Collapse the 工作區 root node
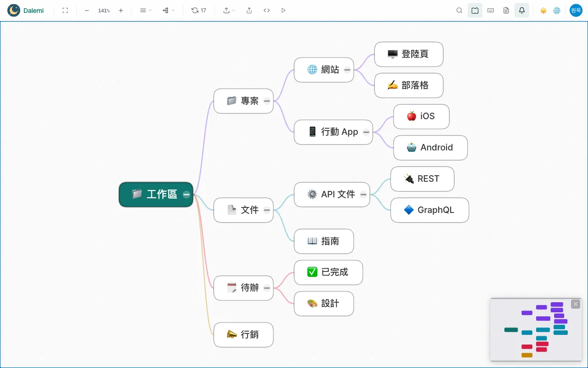The height and width of the screenshot is (368, 588). pyautogui.click(x=186, y=195)
